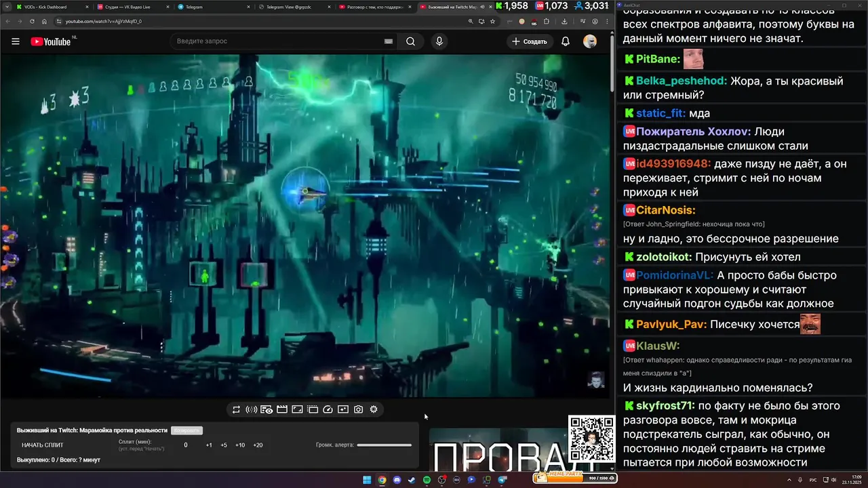The height and width of the screenshot is (488, 868).
Task: Click username static_fit in chat
Action: click(x=660, y=113)
